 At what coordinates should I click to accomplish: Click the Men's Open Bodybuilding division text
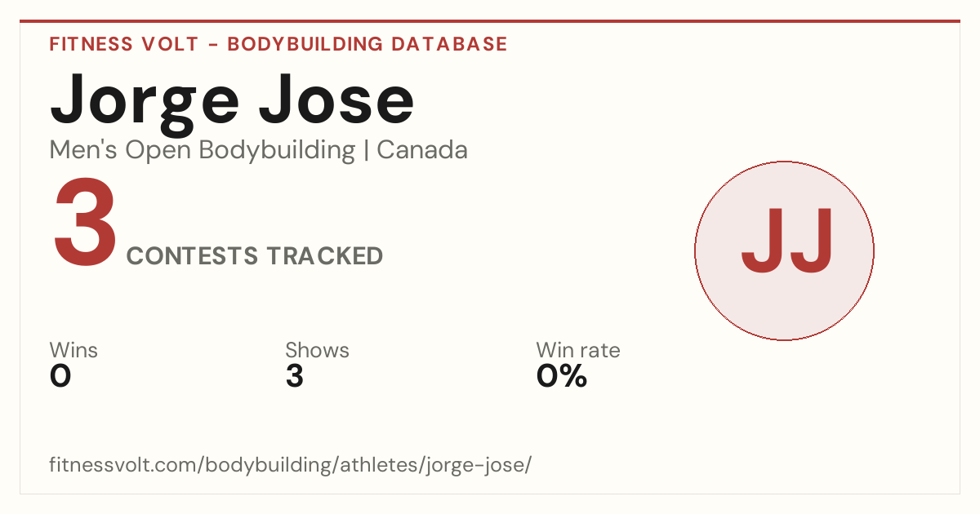tap(203, 151)
